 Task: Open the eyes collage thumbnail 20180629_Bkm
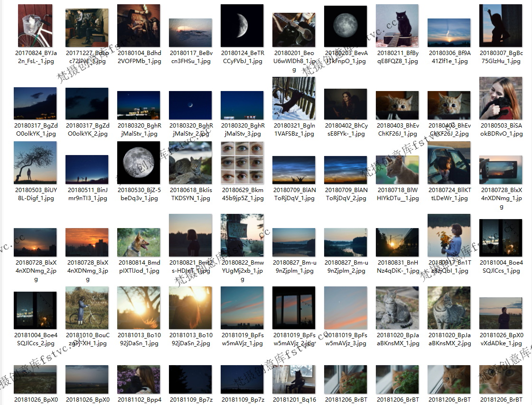242,163
